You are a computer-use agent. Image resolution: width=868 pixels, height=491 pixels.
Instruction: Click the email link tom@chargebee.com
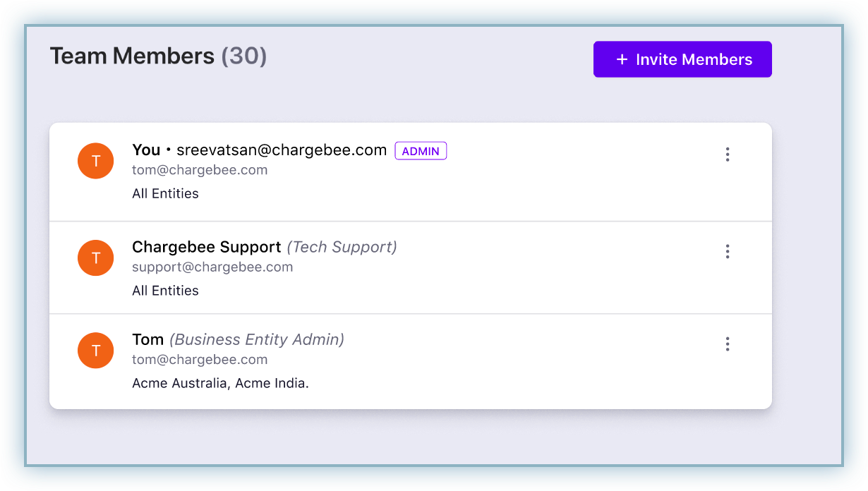[200, 170]
